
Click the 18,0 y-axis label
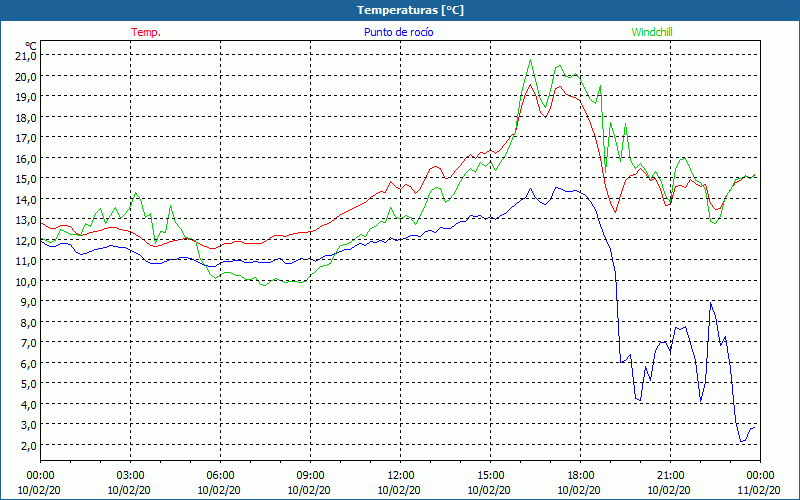coord(26,117)
